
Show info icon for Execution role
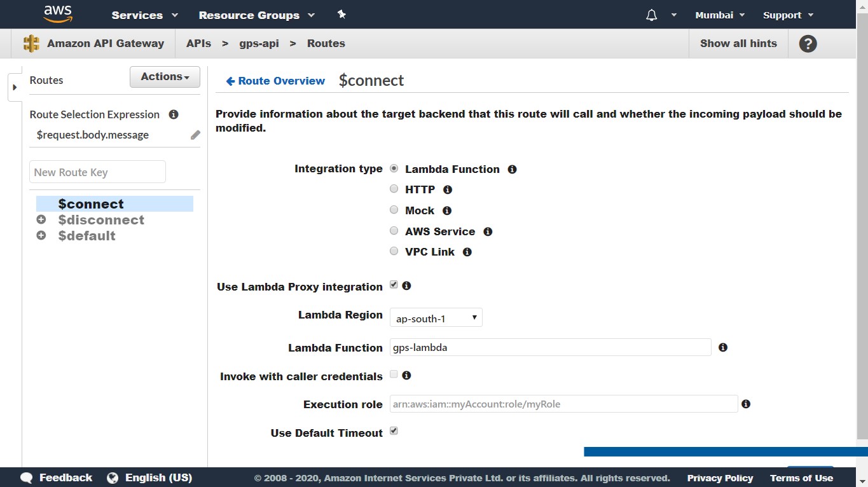click(x=746, y=404)
